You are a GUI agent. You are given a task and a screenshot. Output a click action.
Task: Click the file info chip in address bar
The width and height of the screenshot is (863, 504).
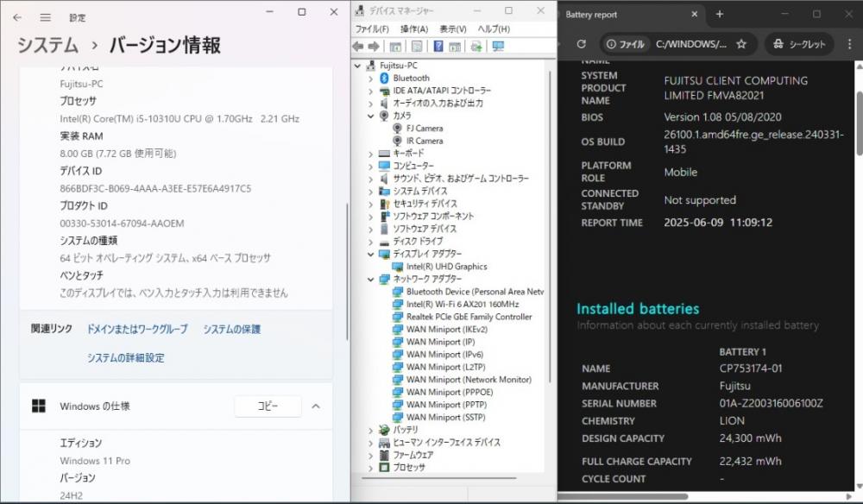coord(625,44)
